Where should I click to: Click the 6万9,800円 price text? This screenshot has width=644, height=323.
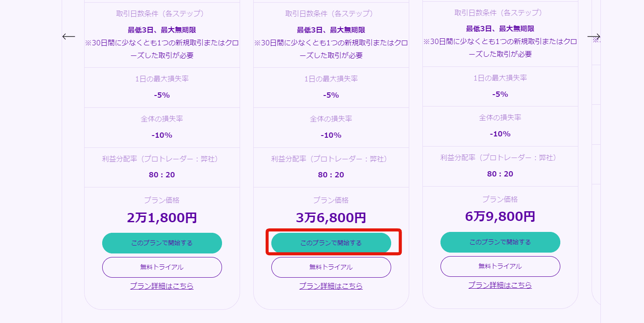(x=500, y=217)
